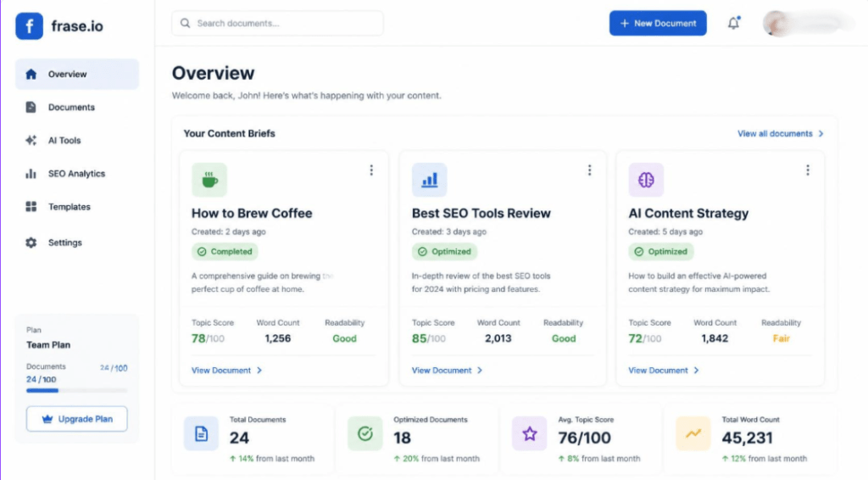Click the Upgrade Plan button

(77, 419)
